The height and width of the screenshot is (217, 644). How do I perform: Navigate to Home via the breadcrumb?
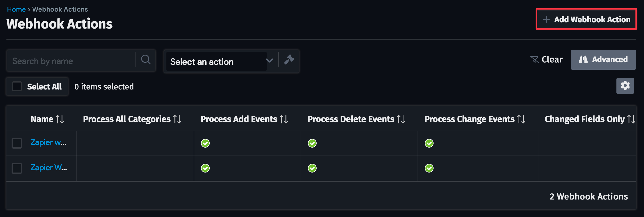16,9
